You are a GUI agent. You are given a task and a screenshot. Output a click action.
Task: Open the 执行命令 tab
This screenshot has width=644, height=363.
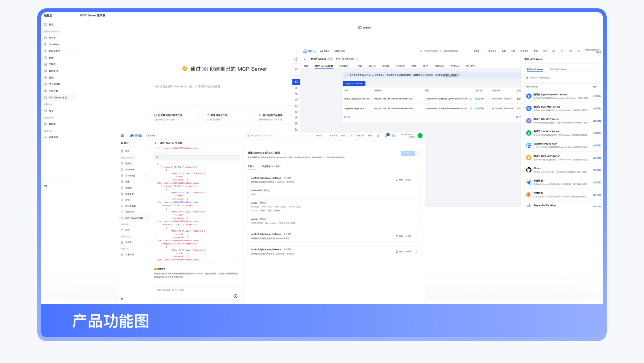click(471, 66)
